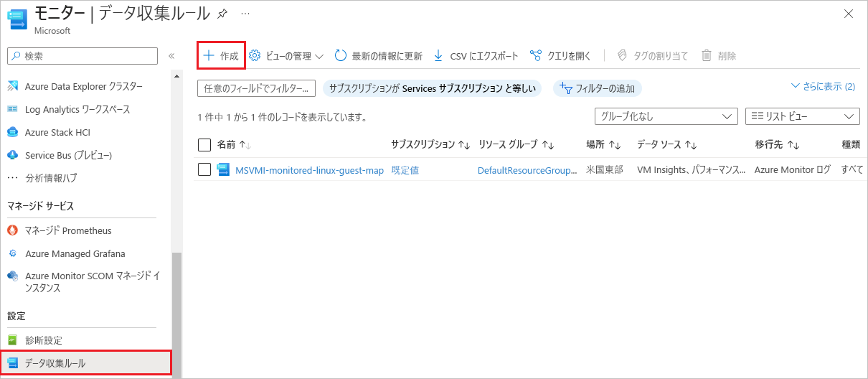Viewport: 868px width, 379px height.
Task: Open Azure Stack HCI menu item
Action: 57,132
